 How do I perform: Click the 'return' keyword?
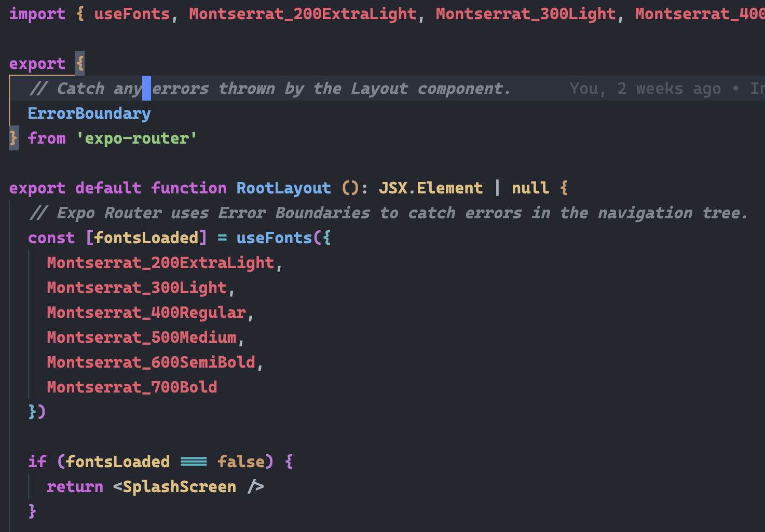pyautogui.click(x=75, y=487)
